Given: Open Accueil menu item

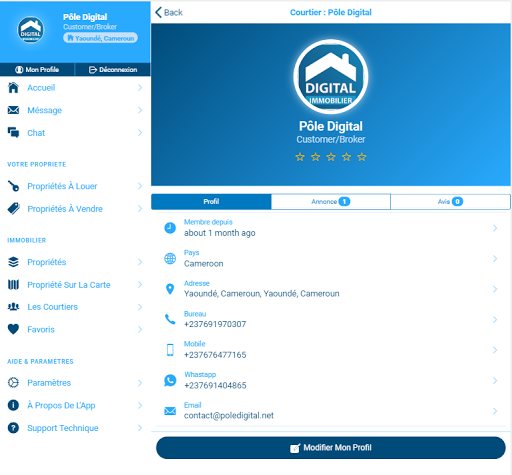Looking at the screenshot, I should tap(75, 88).
